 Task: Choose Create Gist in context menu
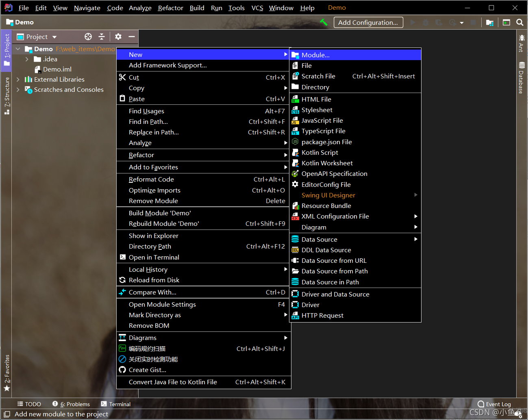click(x=203, y=370)
